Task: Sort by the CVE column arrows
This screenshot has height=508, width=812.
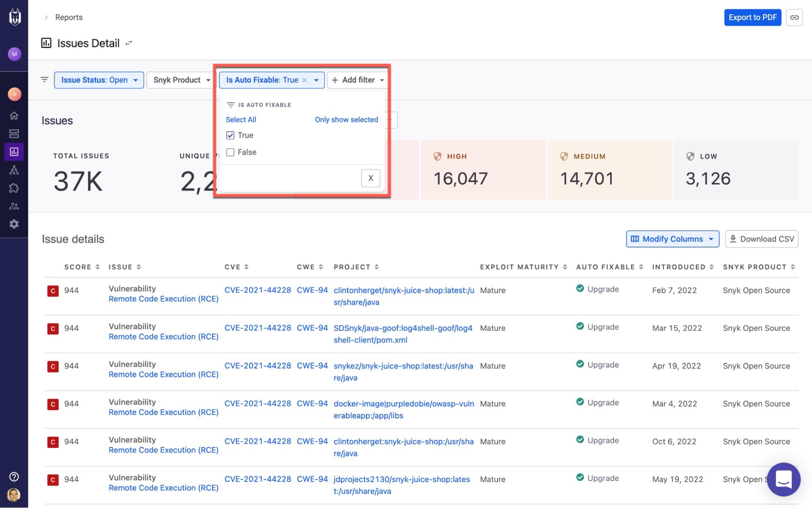Action: pyautogui.click(x=247, y=267)
